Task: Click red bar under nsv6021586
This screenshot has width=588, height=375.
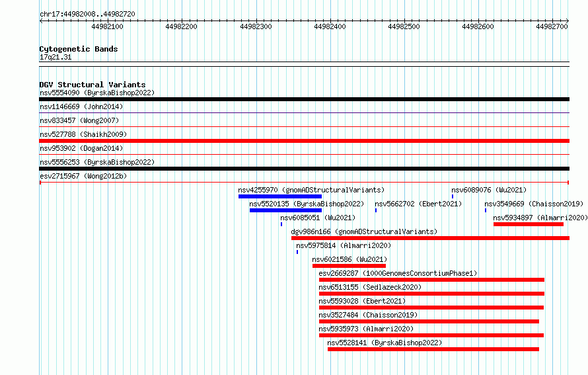Action: pos(349,266)
